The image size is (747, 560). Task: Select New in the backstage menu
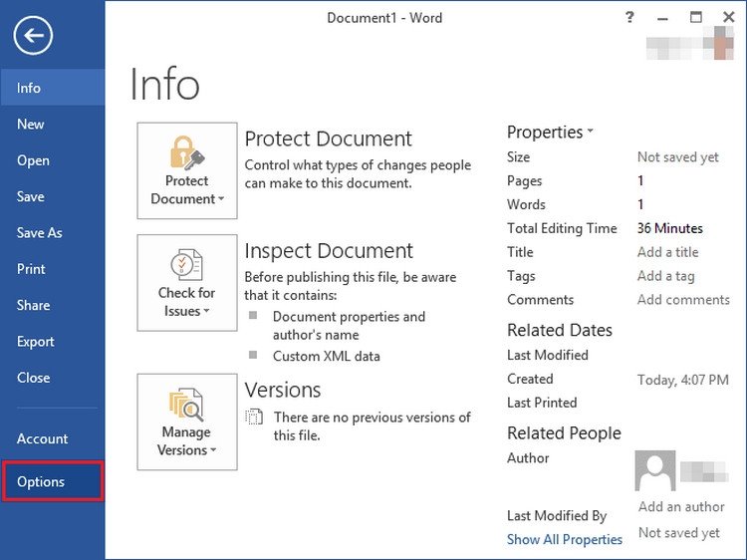point(53,124)
